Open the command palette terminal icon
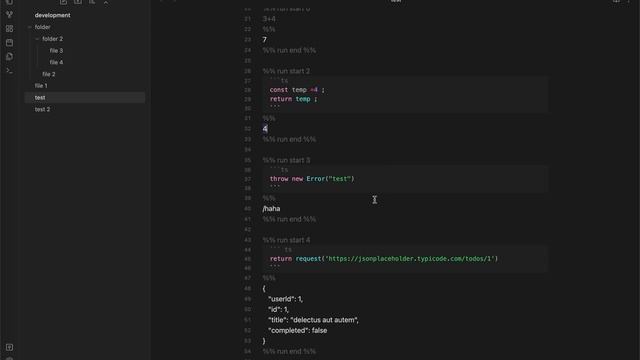This screenshot has width=640, height=360. pos(9,71)
